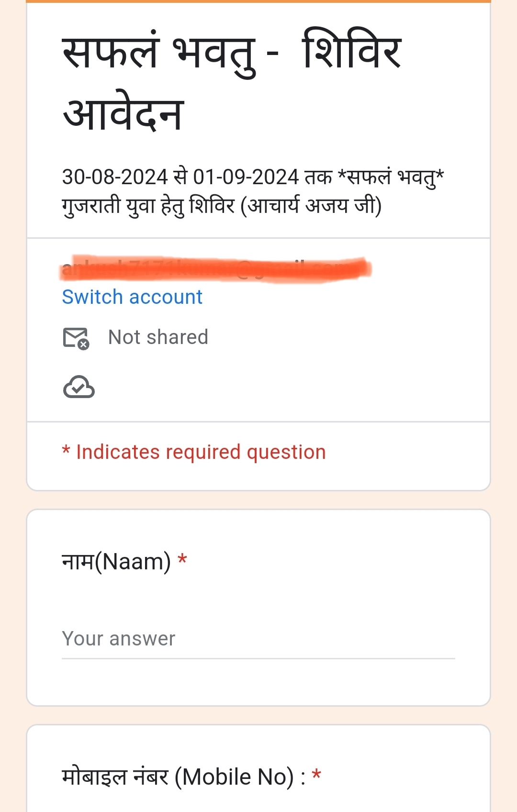Focus the Naam 'Your answer' field
The width and height of the screenshot is (517, 812).
(258, 639)
